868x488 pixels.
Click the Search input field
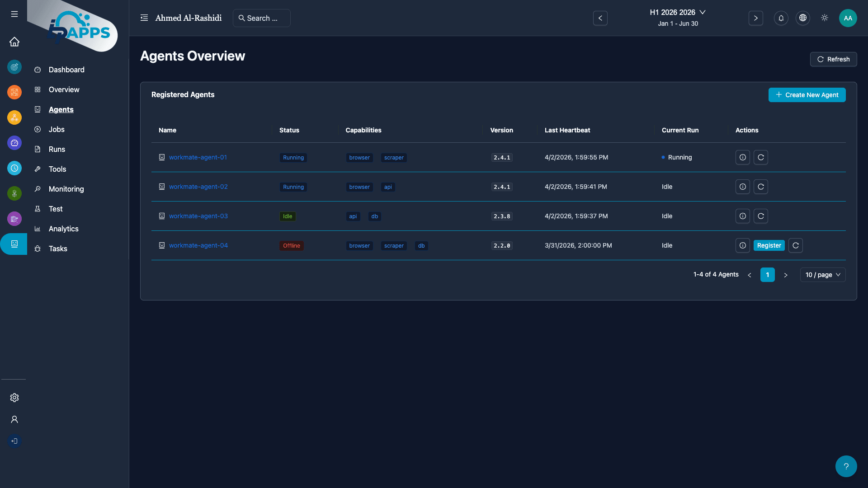coord(262,18)
